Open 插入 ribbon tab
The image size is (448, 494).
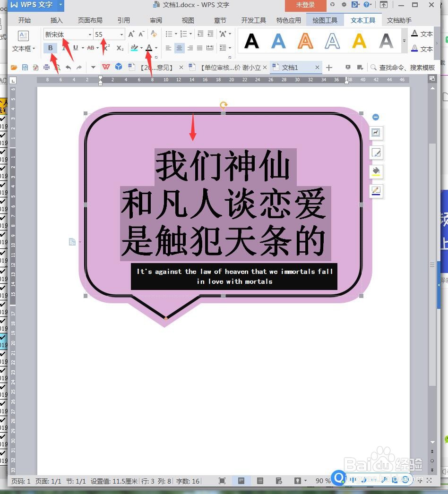[x=56, y=20]
